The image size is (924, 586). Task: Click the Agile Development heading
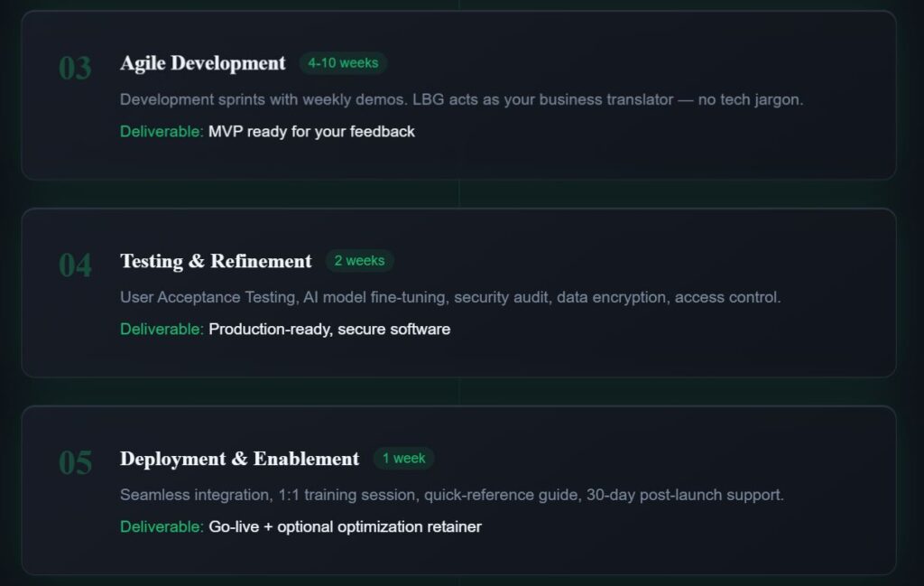pyautogui.click(x=202, y=63)
